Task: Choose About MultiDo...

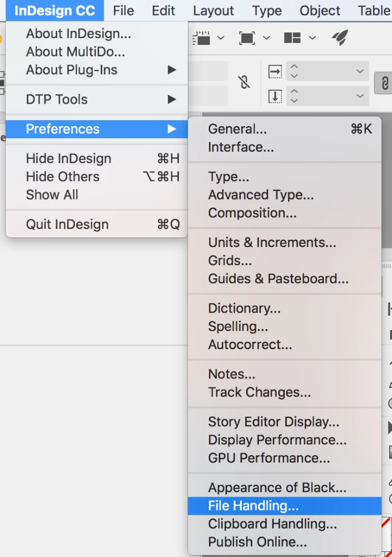Action: [x=96, y=52]
